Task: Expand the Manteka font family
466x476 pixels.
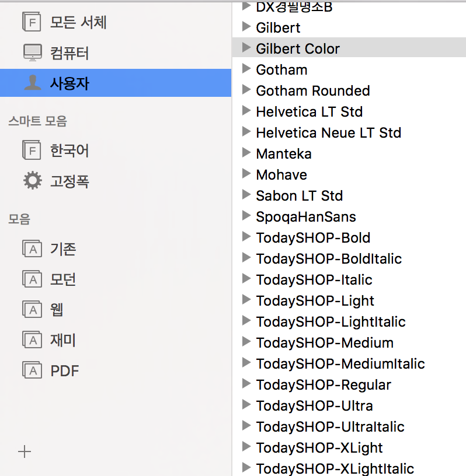Action: click(x=246, y=152)
